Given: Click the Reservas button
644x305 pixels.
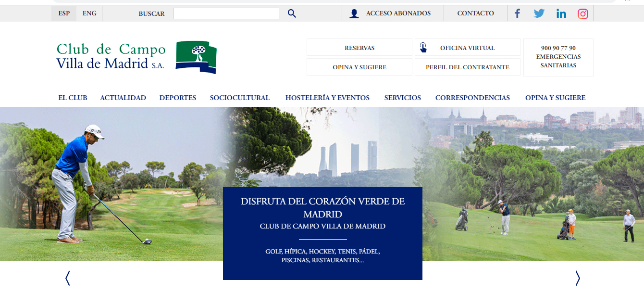Looking at the screenshot, I should 359,48.
